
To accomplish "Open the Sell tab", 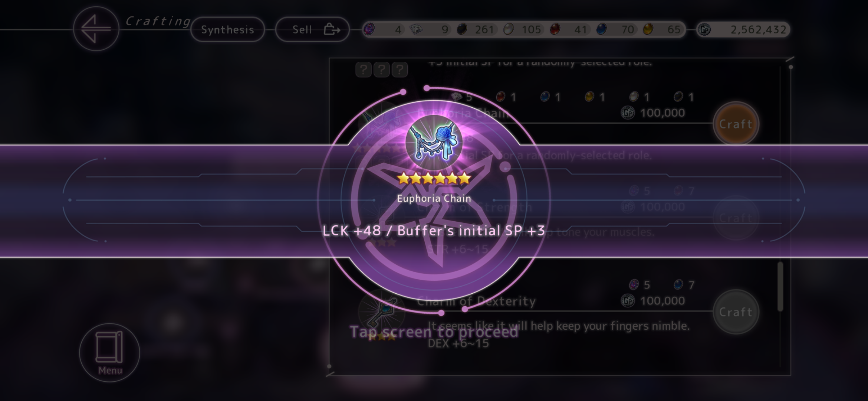I will click(x=312, y=29).
